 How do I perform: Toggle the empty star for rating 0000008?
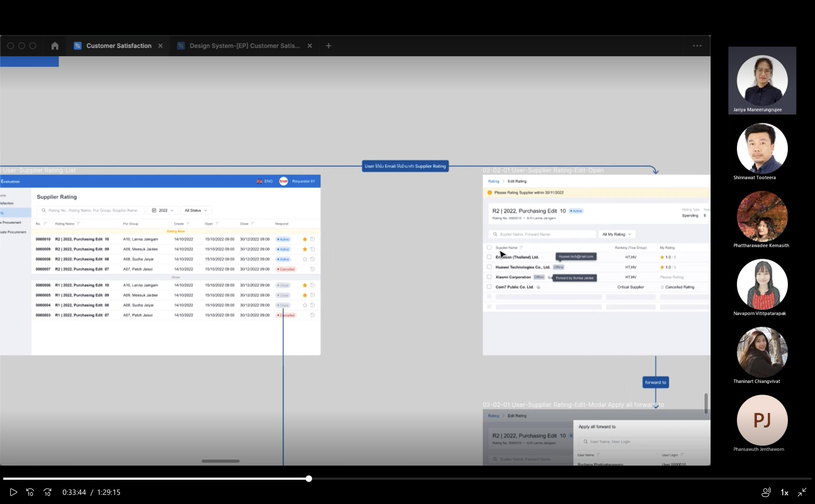tap(305, 259)
